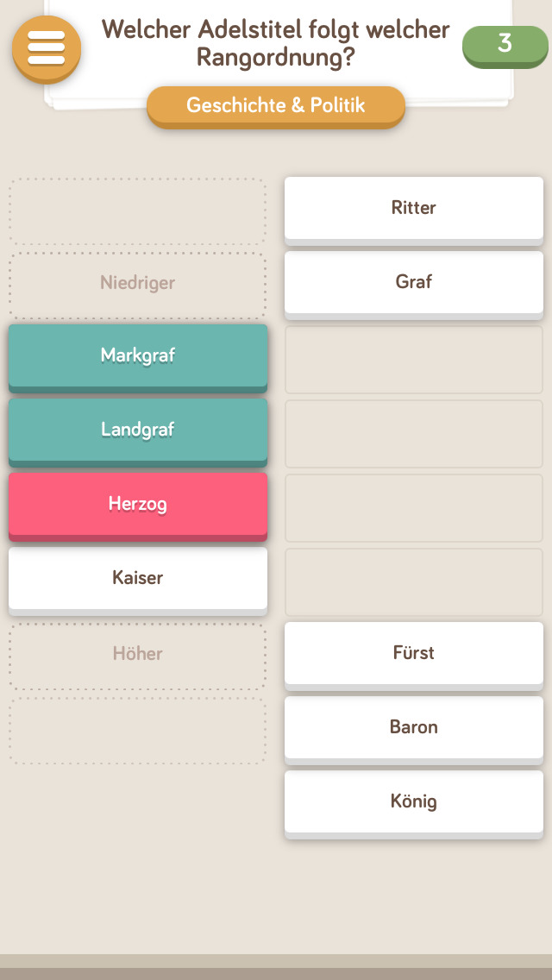This screenshot has height=980, width=552.
Task: Click the empty slot right of Herzog
Action: (x=414, y=507)
